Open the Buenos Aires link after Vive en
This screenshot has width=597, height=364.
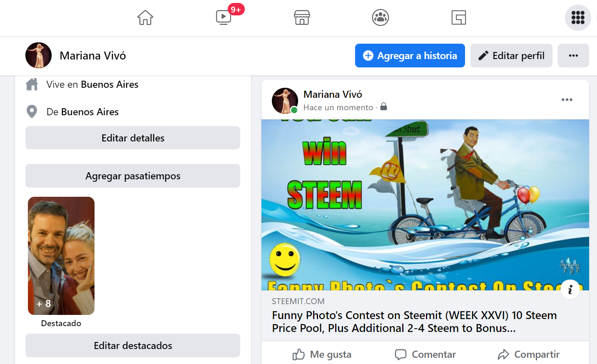pyautogui.click(x=110, y=84)
